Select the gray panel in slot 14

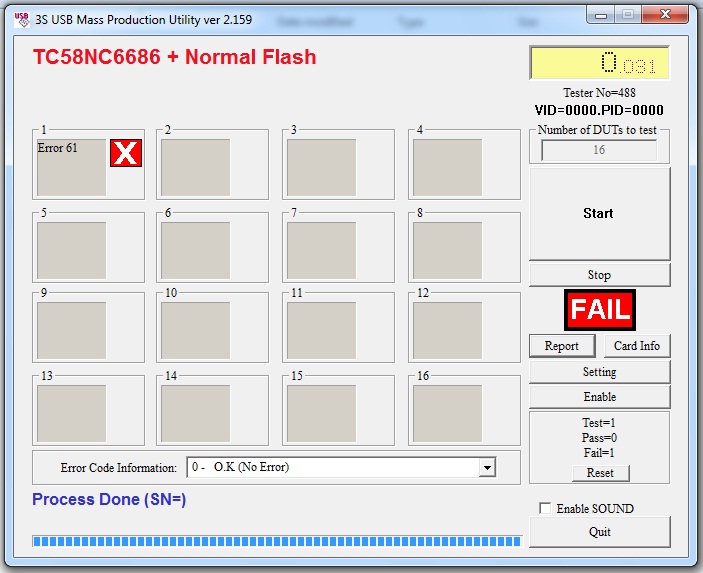(x=195, y=413)
